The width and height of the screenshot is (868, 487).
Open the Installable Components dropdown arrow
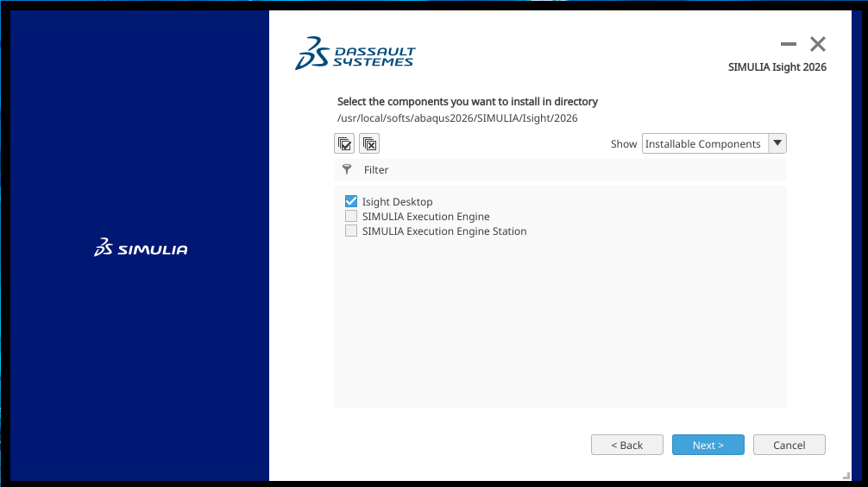(x=777, y=143)
